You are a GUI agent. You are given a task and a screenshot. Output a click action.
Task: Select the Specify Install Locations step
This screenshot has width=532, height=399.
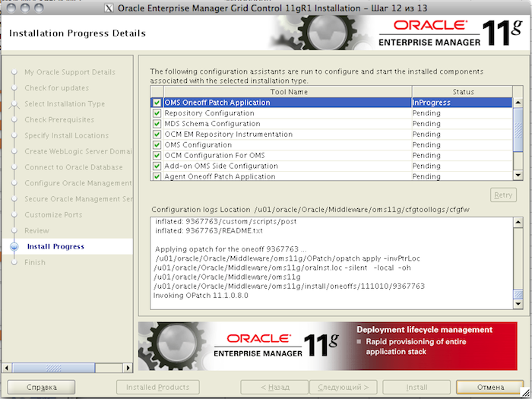[67, 135]
